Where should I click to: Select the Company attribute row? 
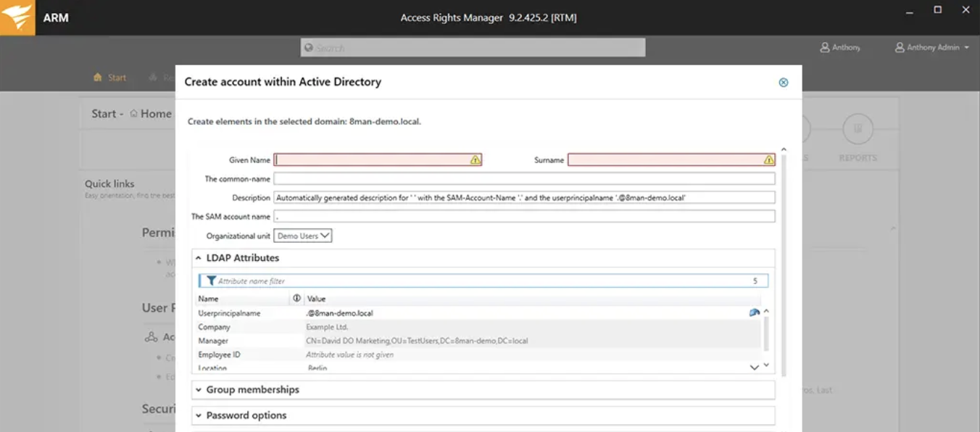479,327
